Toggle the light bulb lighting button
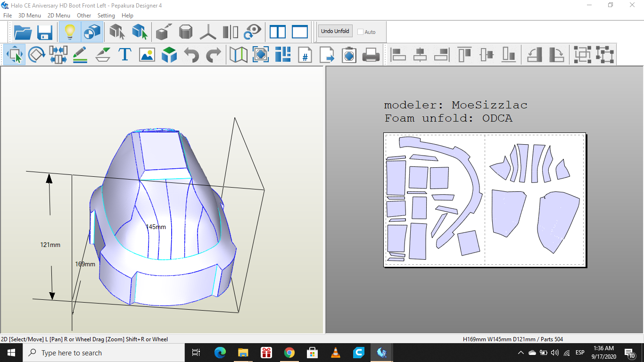This screenshot has width=644, height=362. tap(70, 32)
